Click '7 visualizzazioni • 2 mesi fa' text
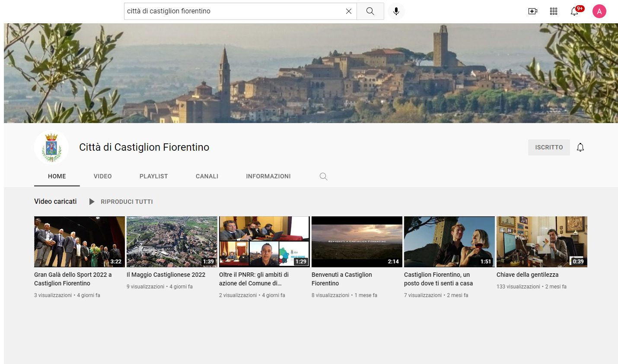This screenshot has width=618, height=364. click(436, 295)
